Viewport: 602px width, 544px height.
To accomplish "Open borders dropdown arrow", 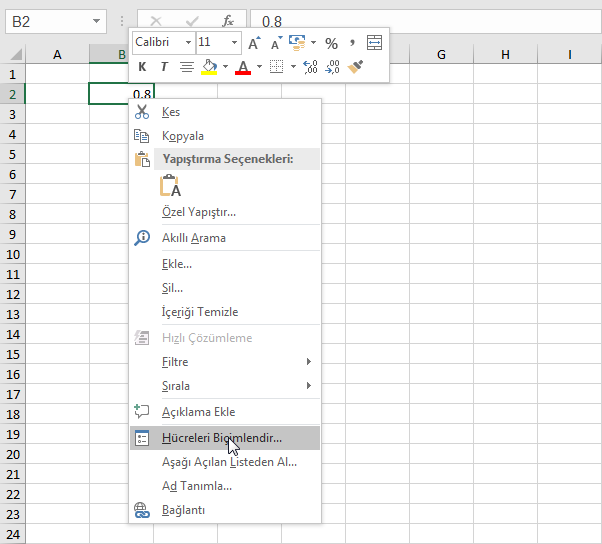I will click(x=293, y=67).
